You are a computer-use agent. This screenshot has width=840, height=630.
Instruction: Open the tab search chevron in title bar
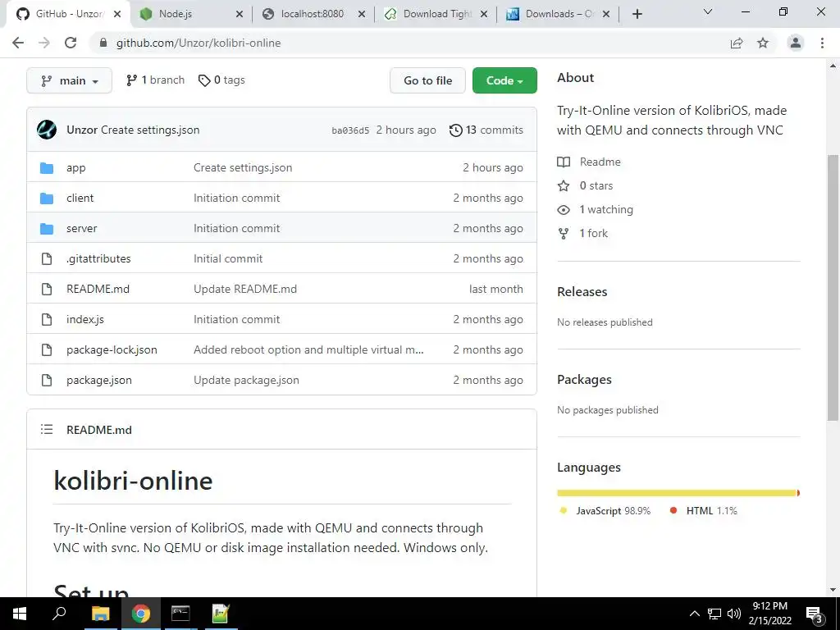pos(708,11)
